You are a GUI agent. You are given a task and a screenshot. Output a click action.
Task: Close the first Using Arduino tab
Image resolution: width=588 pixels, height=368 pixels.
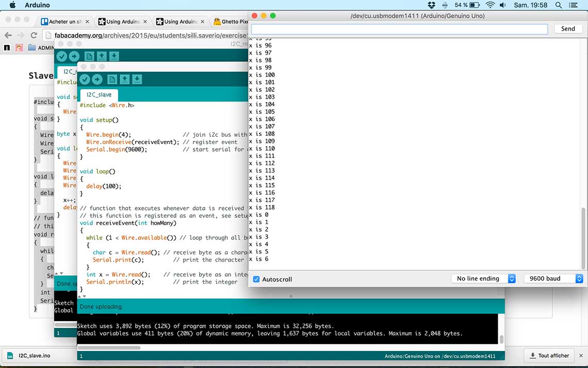point(145,22)
